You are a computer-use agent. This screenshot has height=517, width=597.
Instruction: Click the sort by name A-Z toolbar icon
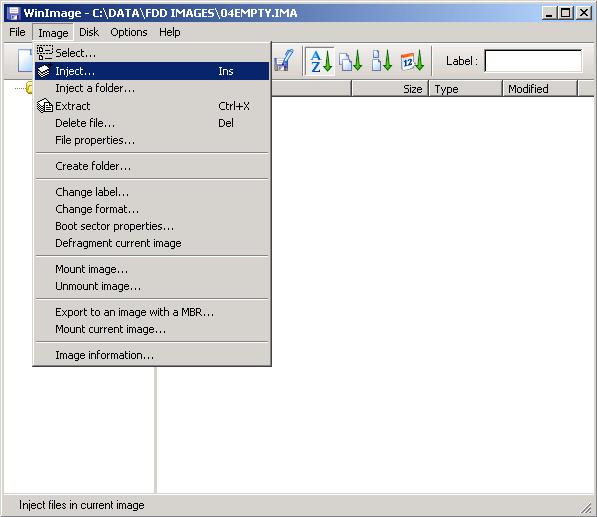coord(320,61)
